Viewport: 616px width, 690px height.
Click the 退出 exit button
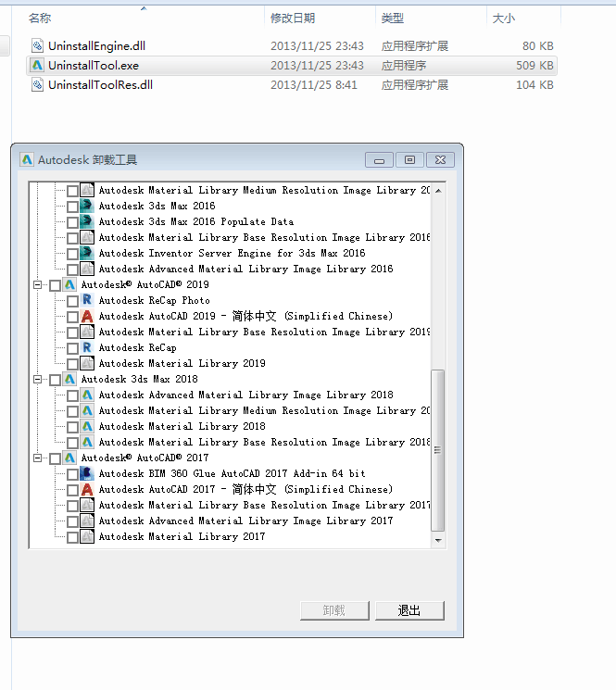tap(409, 610)
